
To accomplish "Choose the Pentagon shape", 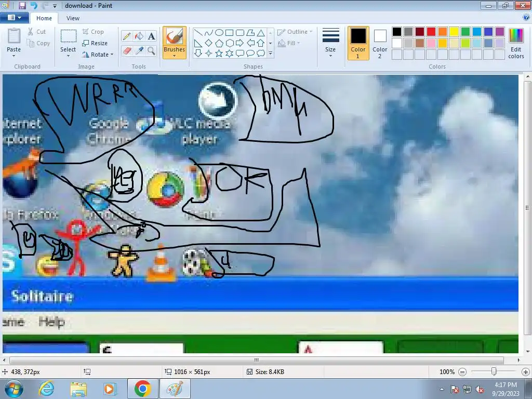I will tap(219, 43).
